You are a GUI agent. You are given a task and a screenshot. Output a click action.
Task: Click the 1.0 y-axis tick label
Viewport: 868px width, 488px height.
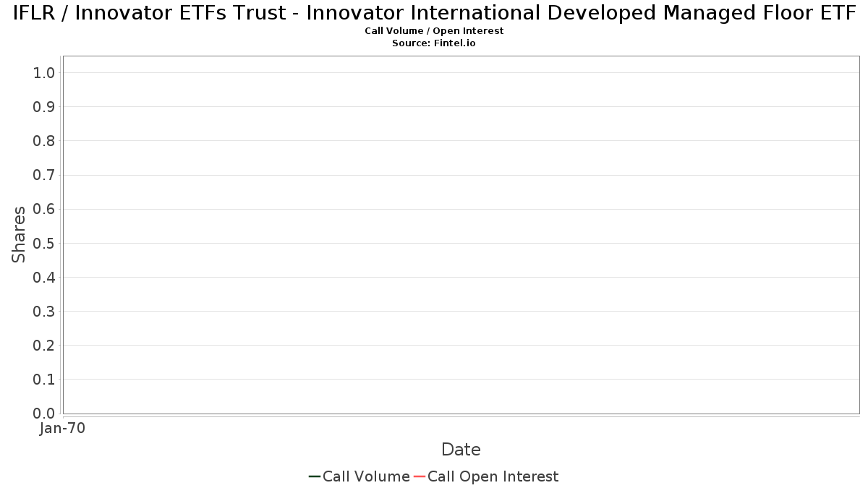point(44,72)
